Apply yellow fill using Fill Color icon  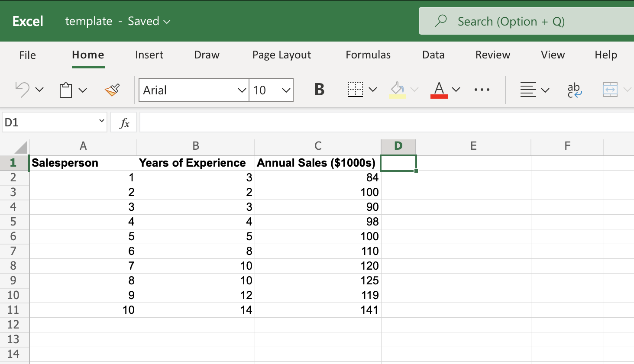396,90
